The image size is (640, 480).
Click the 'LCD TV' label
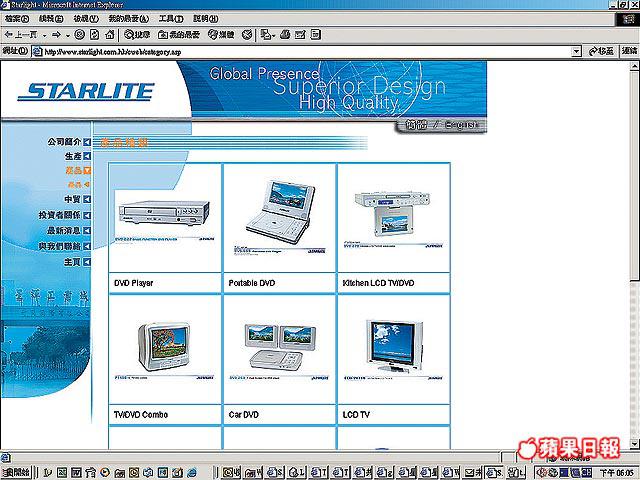point(356,415)
